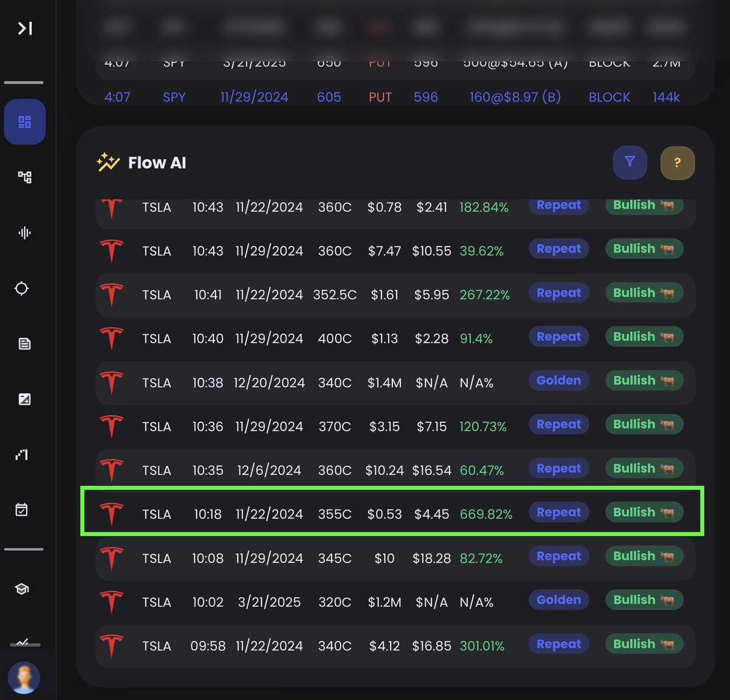
Task: Click Repeat tag in the 267.22% row
Action: pos(558,293)
